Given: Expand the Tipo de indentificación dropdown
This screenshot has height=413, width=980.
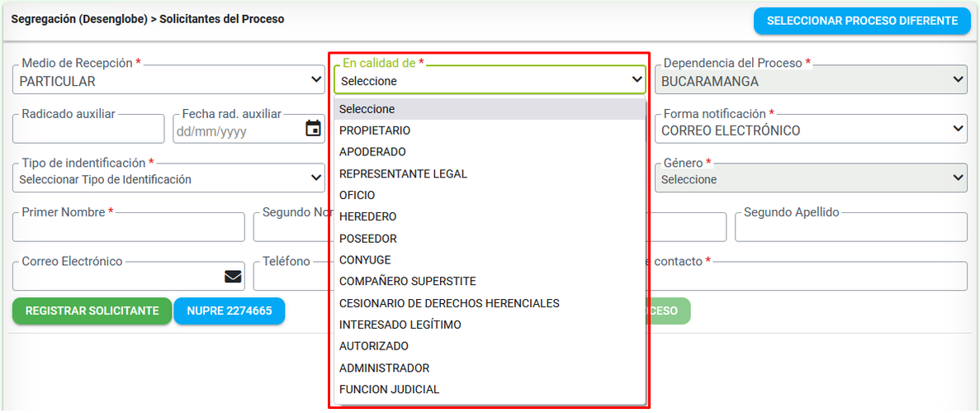Looking at the screenshot, I should [168, 178].
